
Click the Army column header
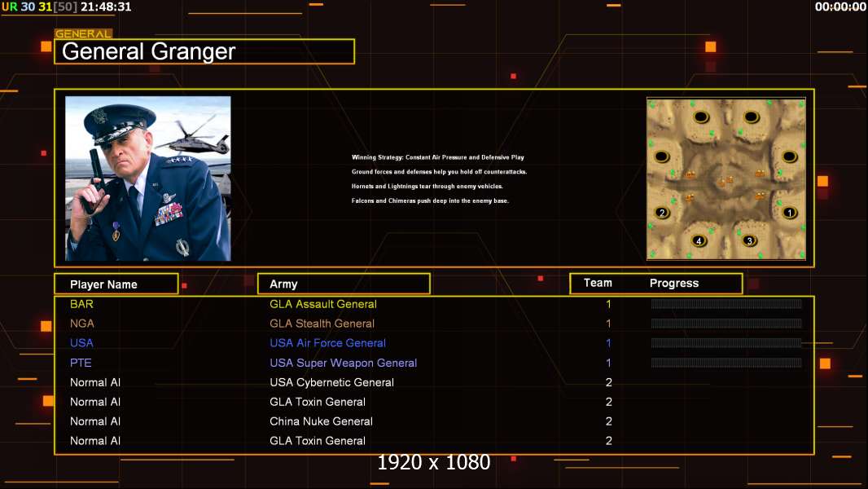(x=344, y=284)
